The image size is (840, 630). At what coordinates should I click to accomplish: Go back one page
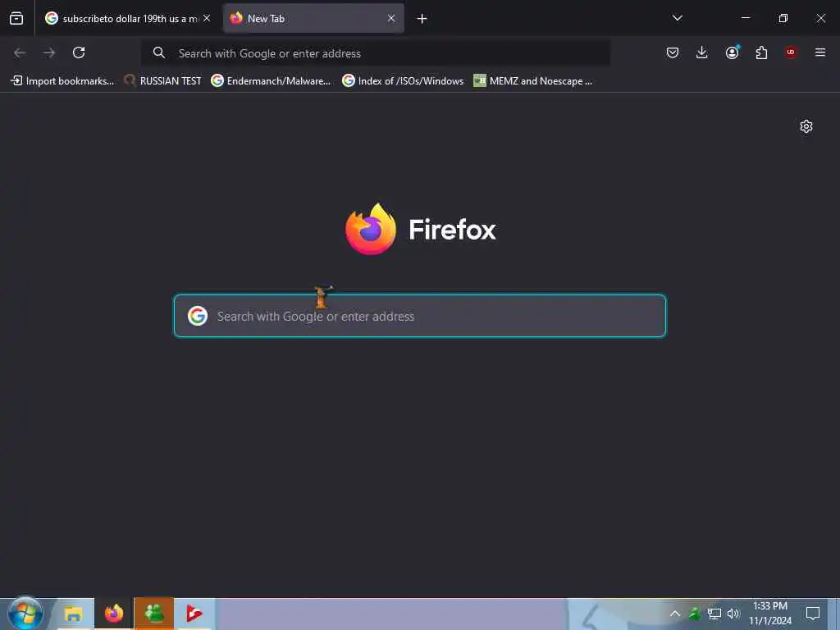pos(20,52)
